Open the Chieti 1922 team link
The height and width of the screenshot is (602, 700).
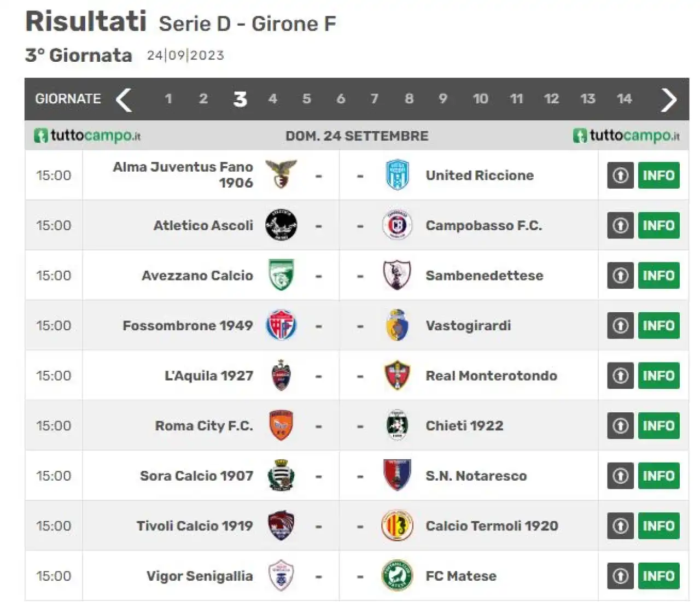pos(464,425)
